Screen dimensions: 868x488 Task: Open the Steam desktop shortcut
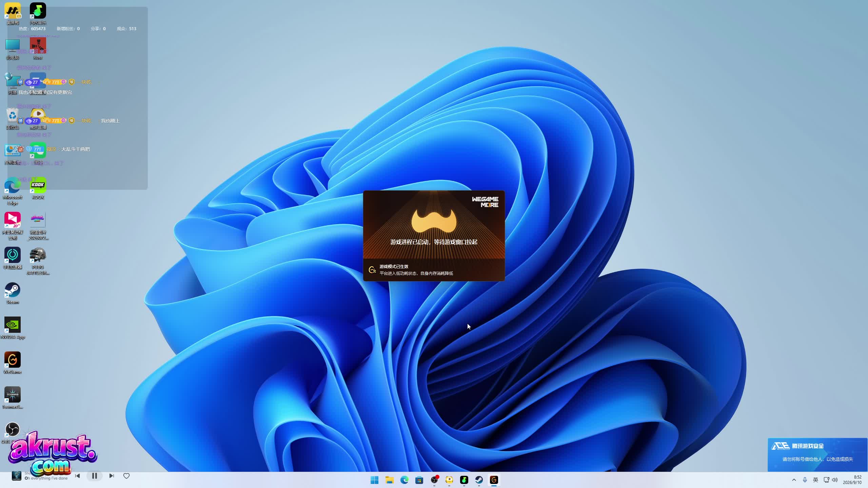13,293
